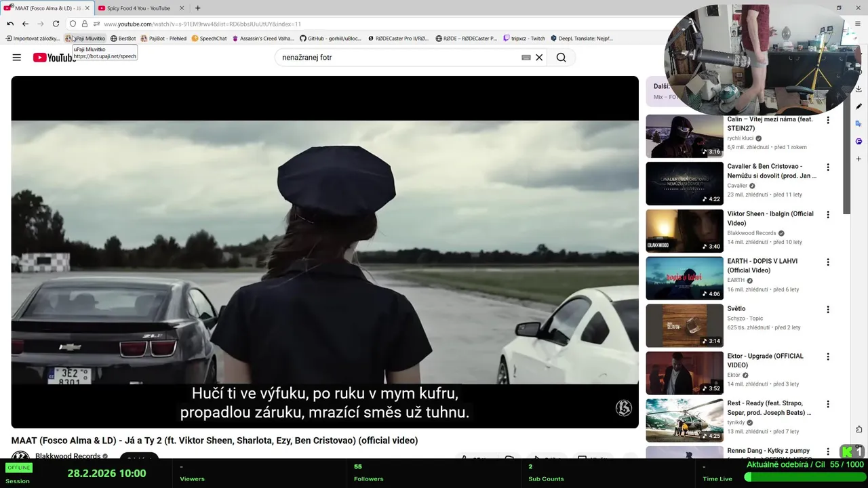This screenshot has height=488, width=868.
Task: Add a sidebar panel with plus
Action: (x=859, y=159)
